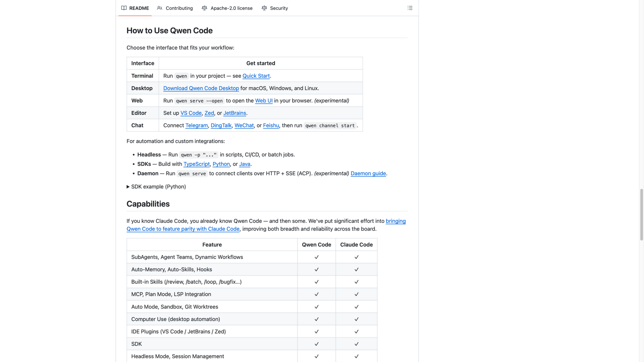Click the Qwen Code checkmark in SDK row
This screenshot has height=362, width=644.
point(316,344)
